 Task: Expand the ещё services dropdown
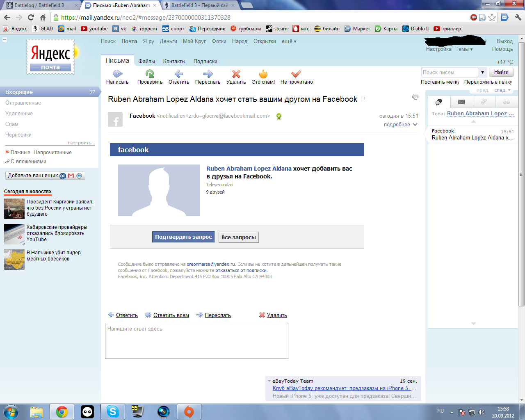(x=289, y=41)
